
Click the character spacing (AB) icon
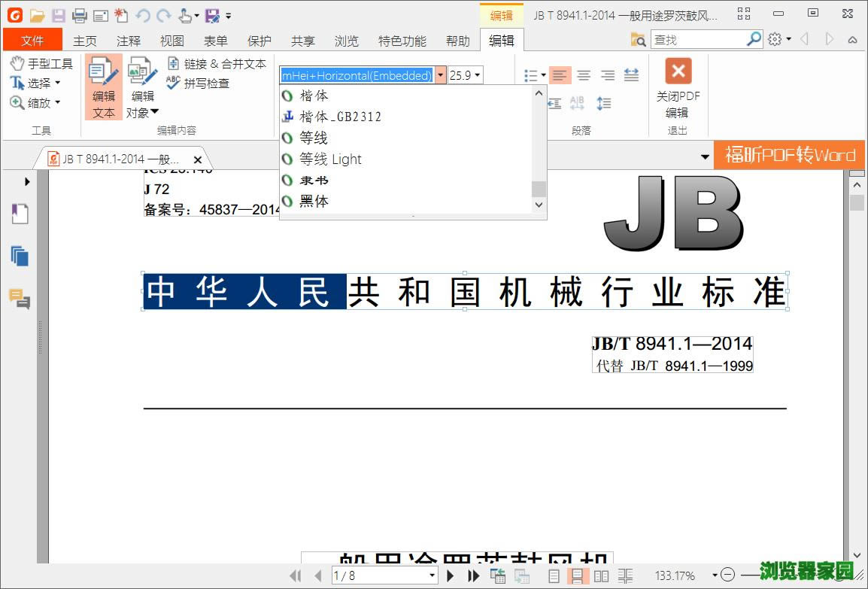pyautogui.click(x=577, y=103)
